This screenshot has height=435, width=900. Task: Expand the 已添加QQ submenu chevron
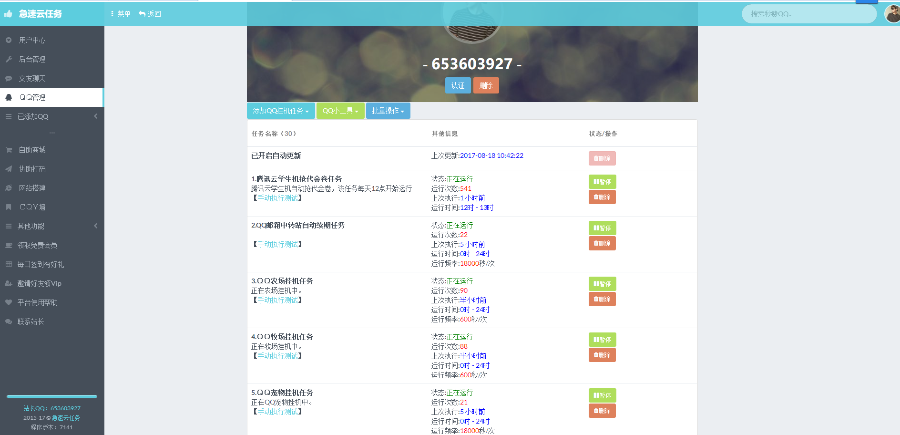click(x=96, y=116)
